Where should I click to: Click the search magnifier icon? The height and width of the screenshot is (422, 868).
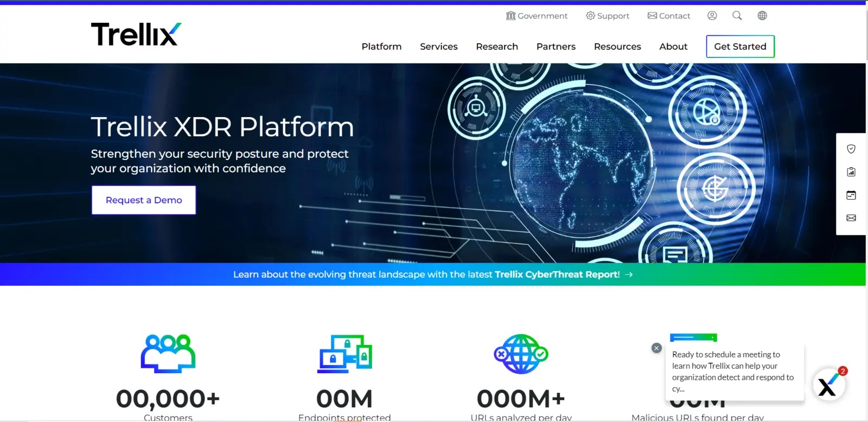tap(737, 16)
